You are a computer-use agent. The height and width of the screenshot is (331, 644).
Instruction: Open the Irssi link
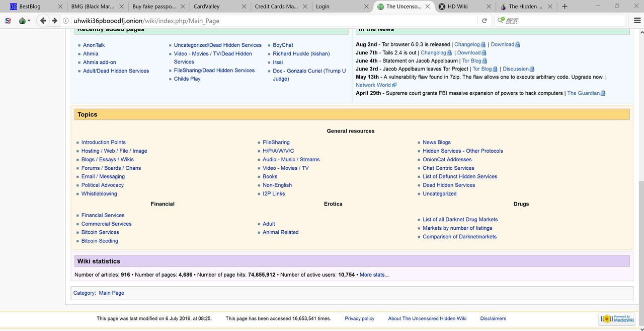pos(278,62)
